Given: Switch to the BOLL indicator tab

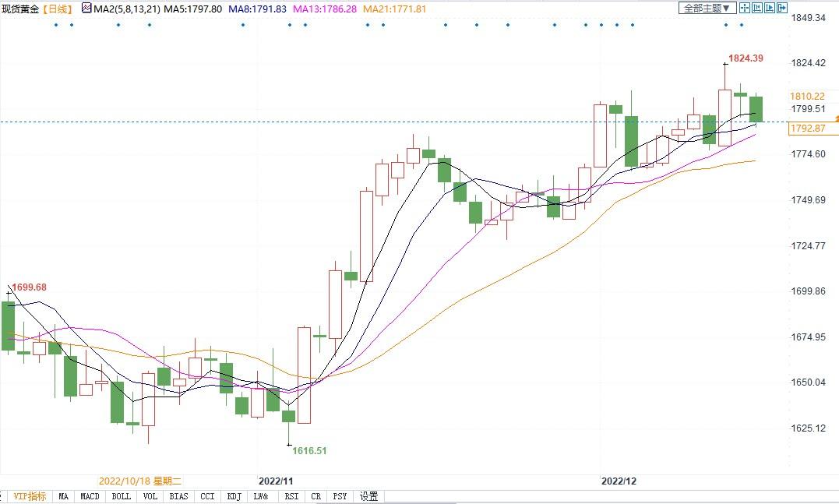Looking at the screenshot, I should click(121, 496).
